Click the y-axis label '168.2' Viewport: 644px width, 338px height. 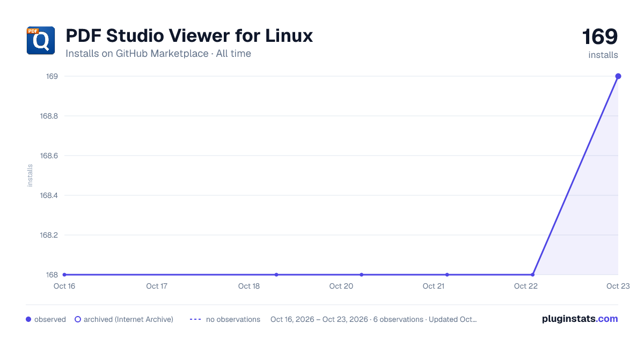coord(49,235)
